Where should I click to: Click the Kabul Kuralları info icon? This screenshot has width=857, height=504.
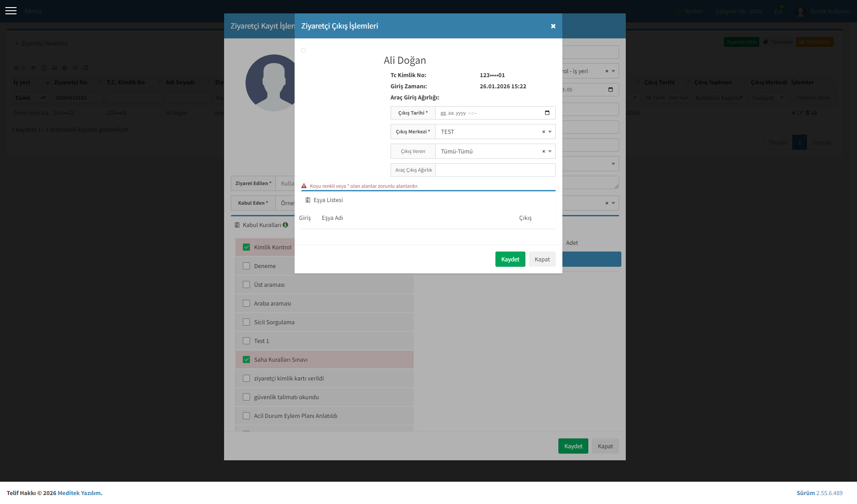[x=285, y=225]
